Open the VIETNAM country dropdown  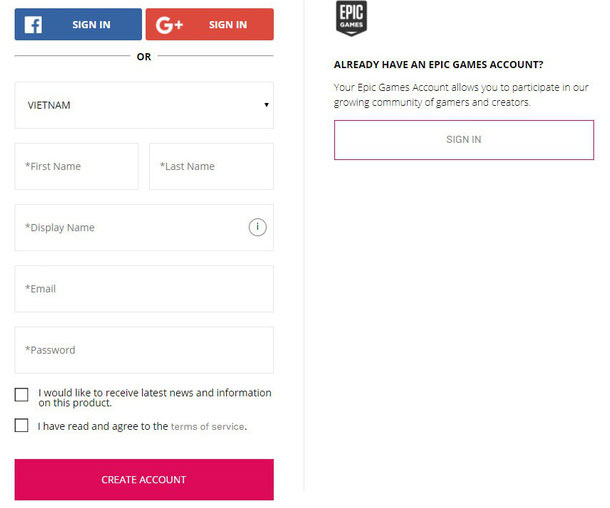point(143,105)
